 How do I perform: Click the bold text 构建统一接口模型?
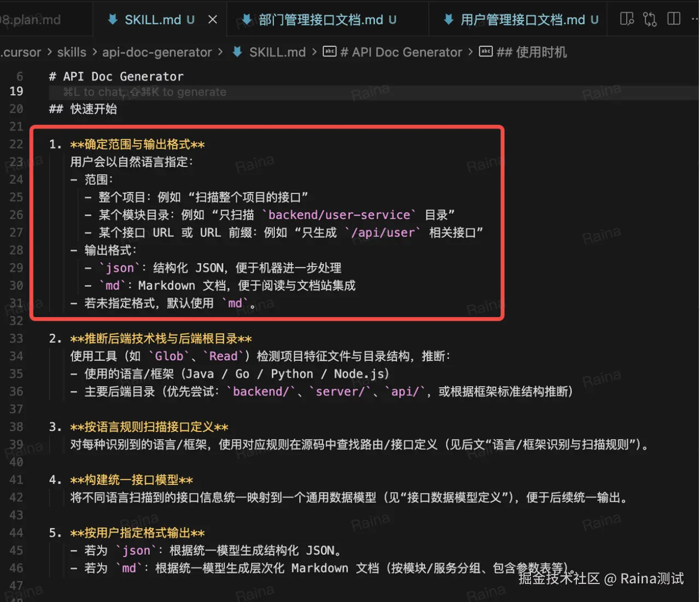point(131,480)
